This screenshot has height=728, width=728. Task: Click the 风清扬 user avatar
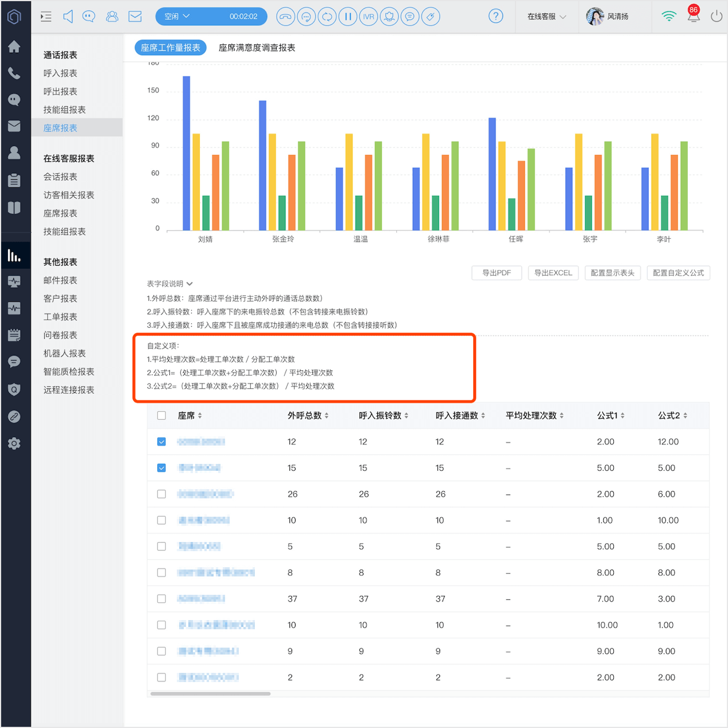click(x=595, y=17)
